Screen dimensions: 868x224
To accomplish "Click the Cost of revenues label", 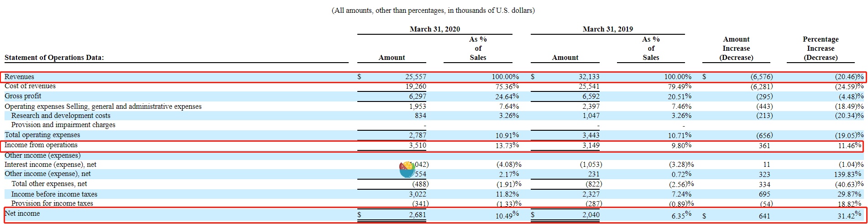I will (30, 86).
